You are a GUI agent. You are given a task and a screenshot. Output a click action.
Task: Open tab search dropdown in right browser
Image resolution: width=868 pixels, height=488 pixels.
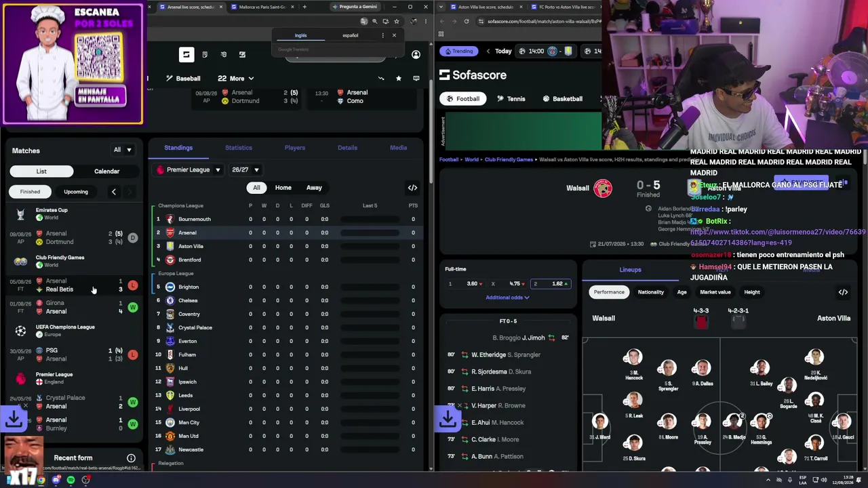point(441,7)
